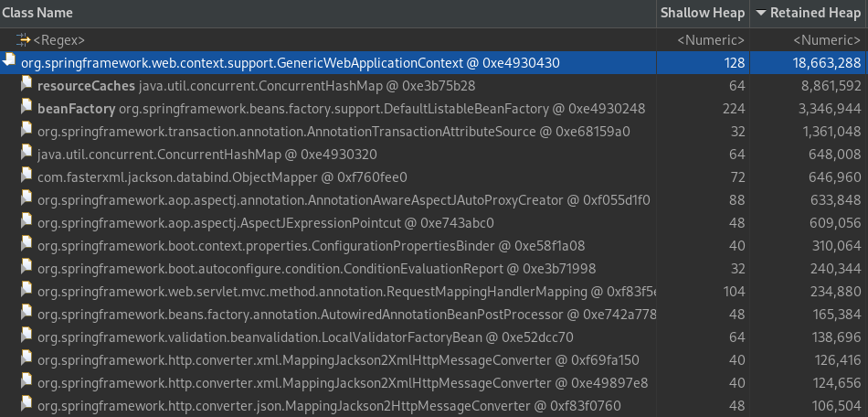The width and height of the screenshot is (868, 417).
Task: Click retained heap value 609,056
Action: [x=836, y=222]
